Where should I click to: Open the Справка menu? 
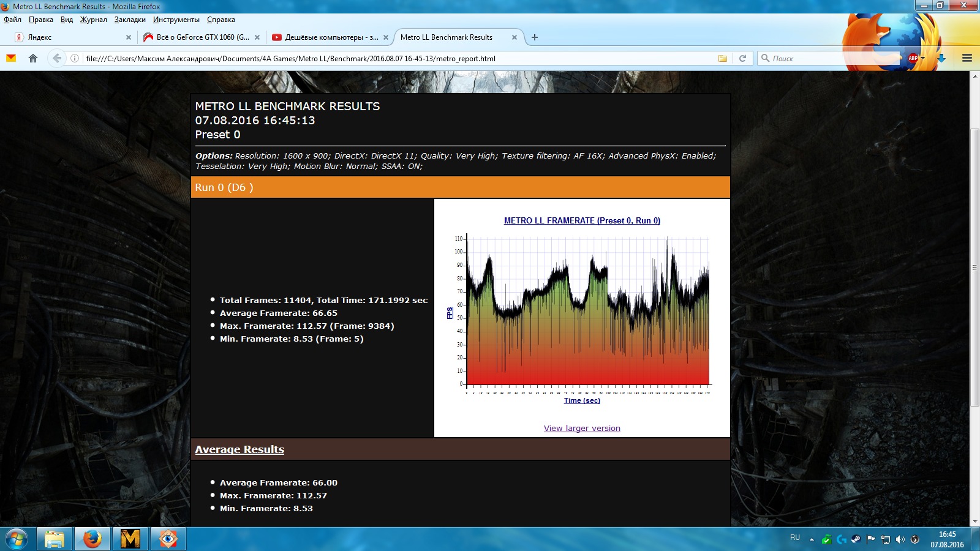click(221, 20)
